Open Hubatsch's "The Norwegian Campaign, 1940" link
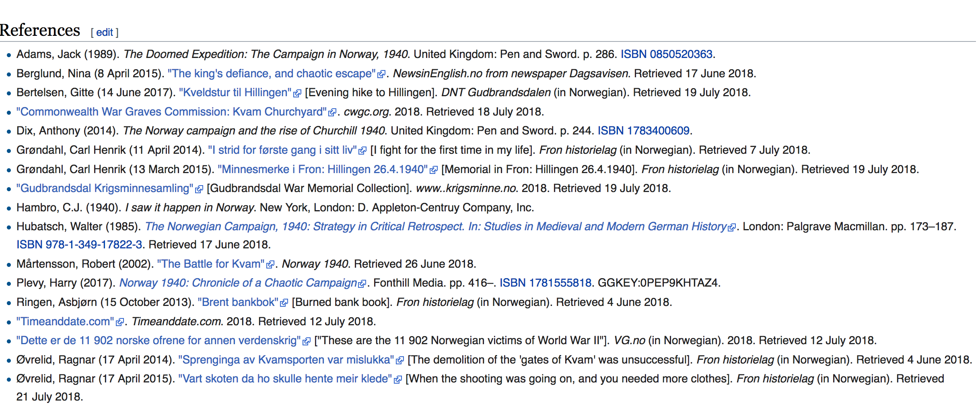This screenshot has height=409, width=980. (x=436, y=227)
